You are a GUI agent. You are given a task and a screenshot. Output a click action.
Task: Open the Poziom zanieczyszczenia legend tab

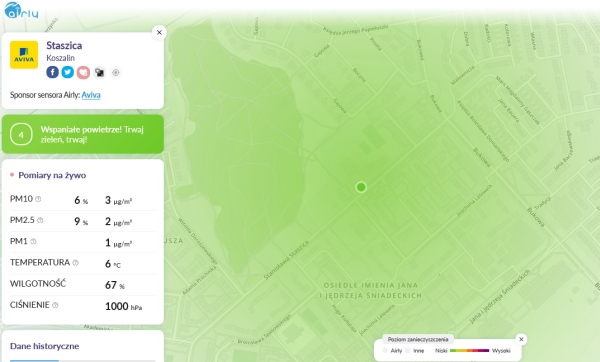[x=418, y=339]
